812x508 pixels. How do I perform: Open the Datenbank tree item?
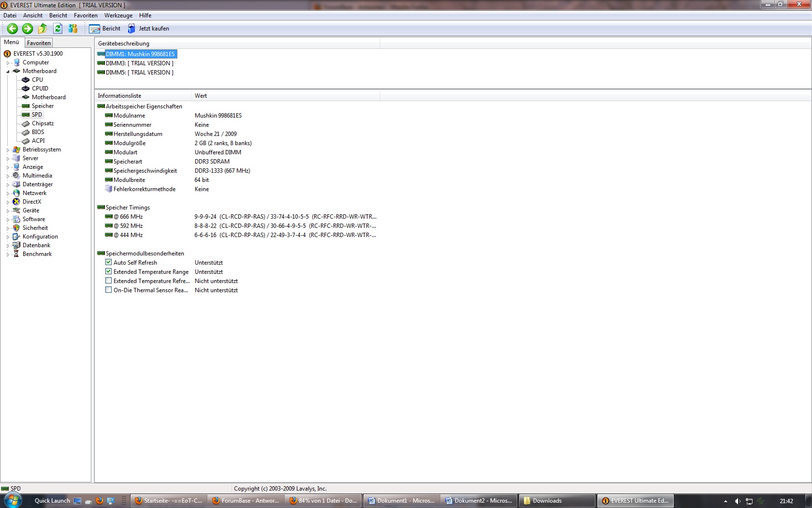36,245
